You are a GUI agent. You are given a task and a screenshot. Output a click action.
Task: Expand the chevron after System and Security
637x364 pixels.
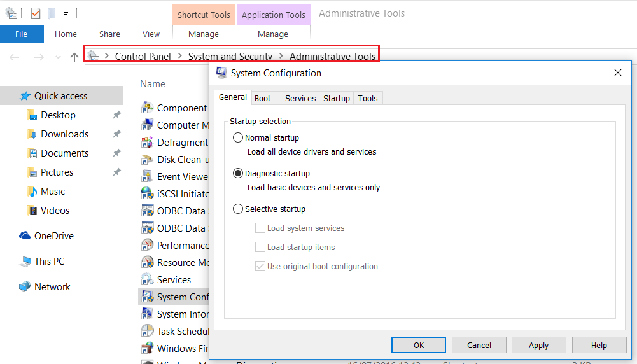pyautogui.click(x=281, y=55)
